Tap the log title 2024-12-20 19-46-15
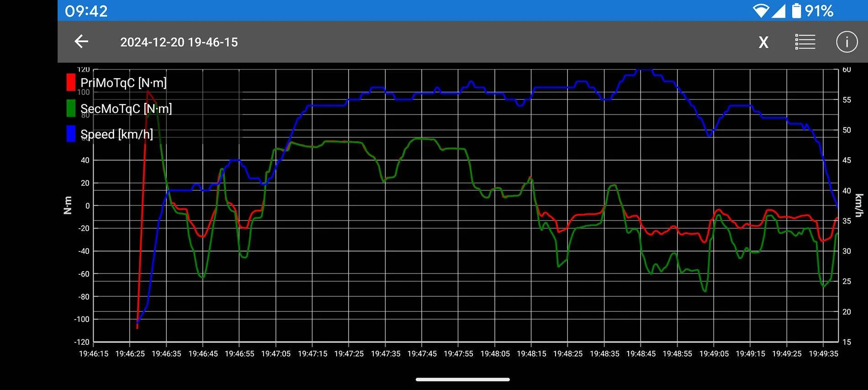Screen dimensions: 868x390 pyautogui.click(x=179, y=42)
